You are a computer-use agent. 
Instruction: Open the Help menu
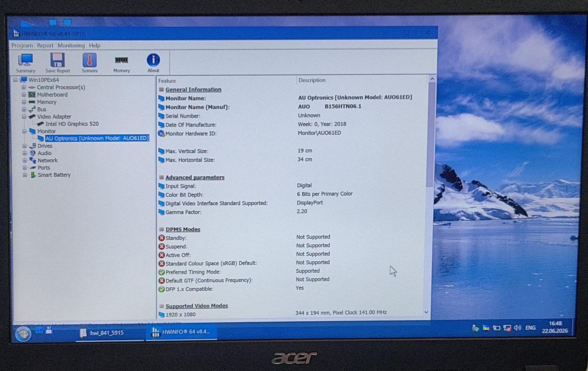[x=95, y=45]
